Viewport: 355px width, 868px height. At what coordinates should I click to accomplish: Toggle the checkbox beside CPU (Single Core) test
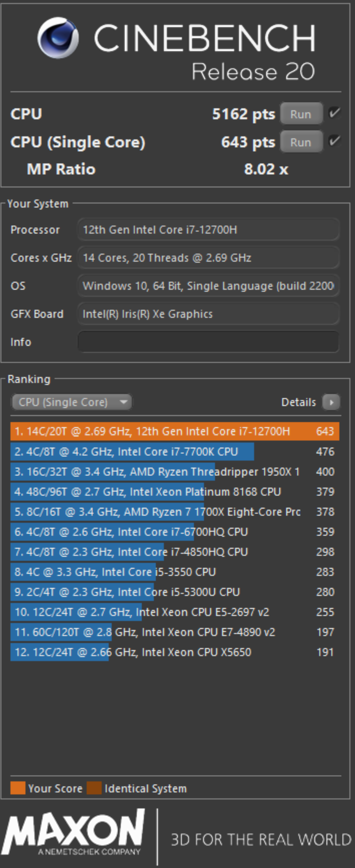pyautogui.click(x=334, y=141)
